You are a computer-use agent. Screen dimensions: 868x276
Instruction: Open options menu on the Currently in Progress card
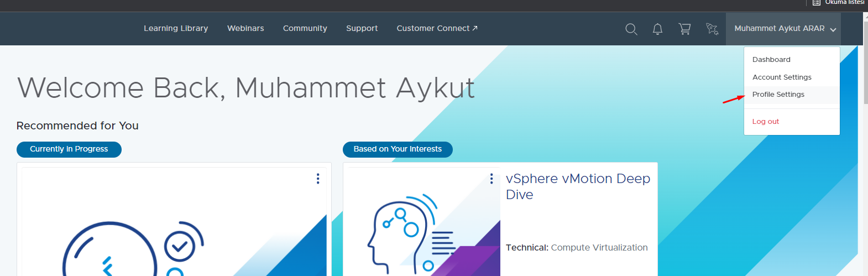tap(318, 179)
